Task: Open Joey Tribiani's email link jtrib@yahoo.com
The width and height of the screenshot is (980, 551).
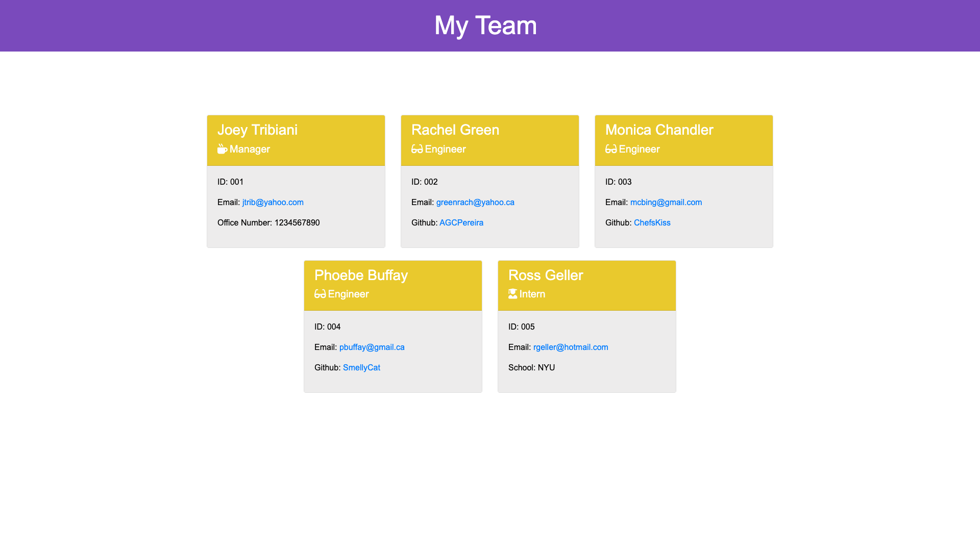Action: [273, 202]
